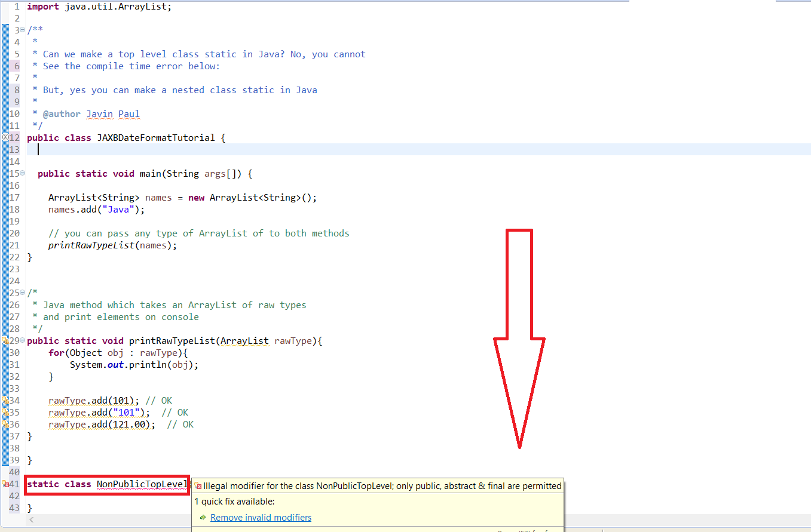Collapse the main method at line 15

[22, 173]
